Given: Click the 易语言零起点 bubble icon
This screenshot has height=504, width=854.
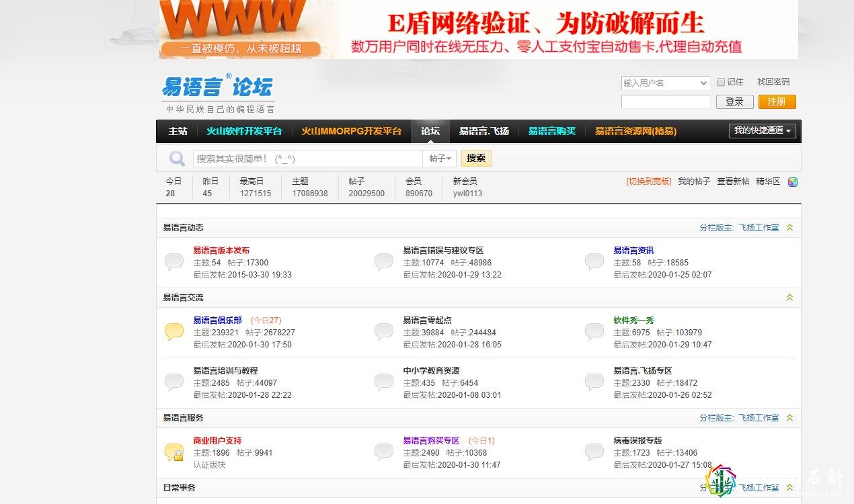Looking at the screenshot, I should coord(384,331).
